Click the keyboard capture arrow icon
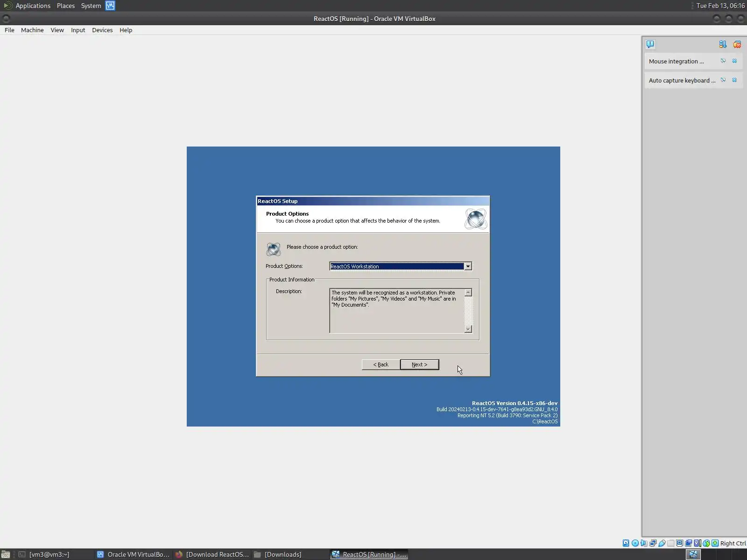747x560 pixels. tap(715, 543)
